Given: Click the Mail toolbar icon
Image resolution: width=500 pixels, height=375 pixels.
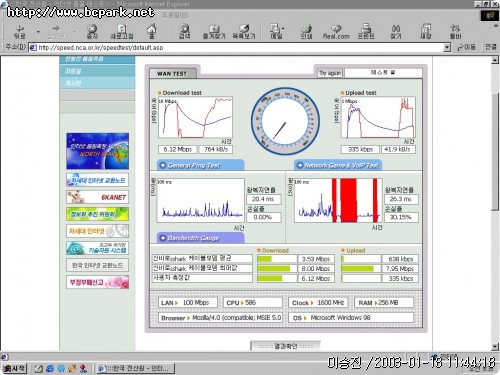Looking at the screenshot, I should tap(276, 31).
